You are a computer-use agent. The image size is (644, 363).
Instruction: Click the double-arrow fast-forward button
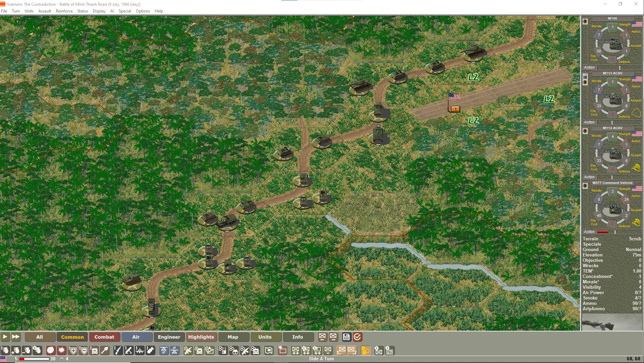pos(16,337)
